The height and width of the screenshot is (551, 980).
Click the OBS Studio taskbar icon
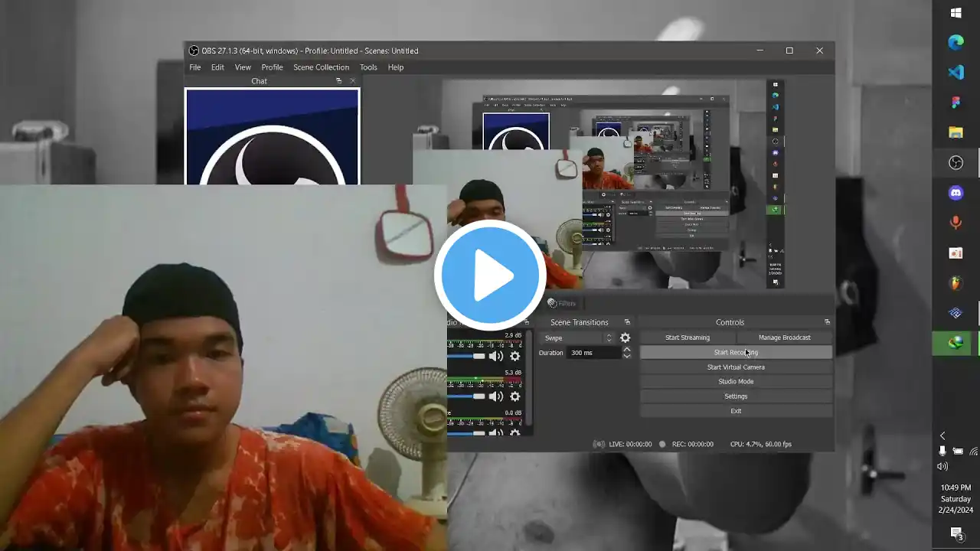[x=955, y=162]
